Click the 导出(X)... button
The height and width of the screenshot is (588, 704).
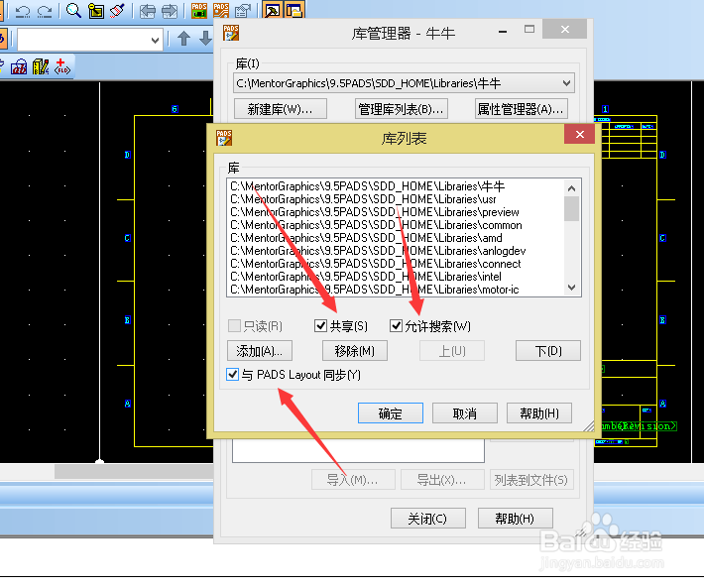(442, 479)
